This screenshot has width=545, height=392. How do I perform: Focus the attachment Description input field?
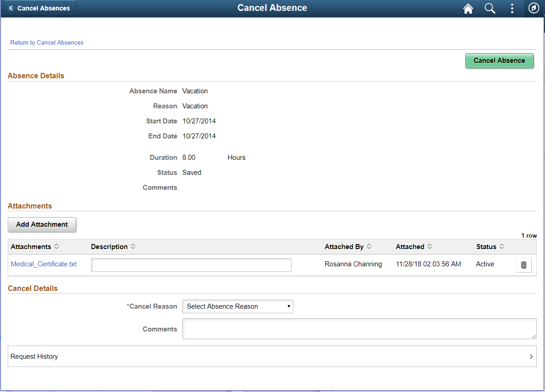click(x=191, y=265)
